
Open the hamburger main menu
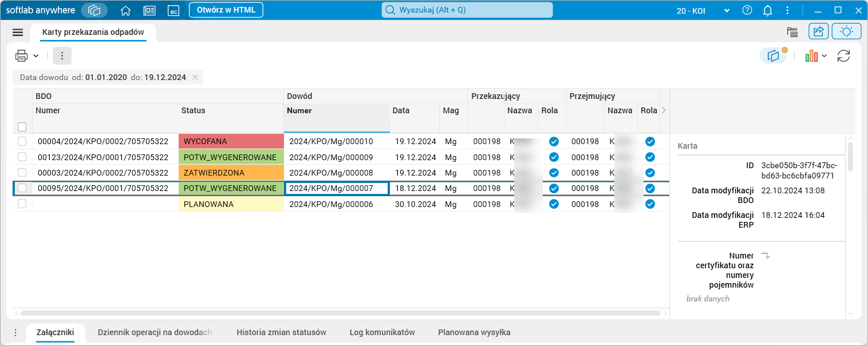[x=18, y=33]
